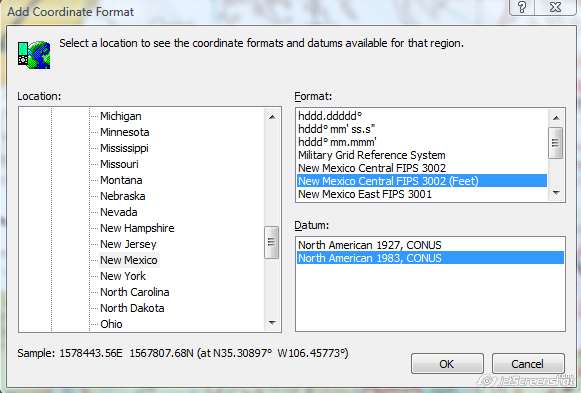This screenshot has width=581, height=393.
Task: Choose New Mexico East FIPS 3001 format
Action: [422, 194]
